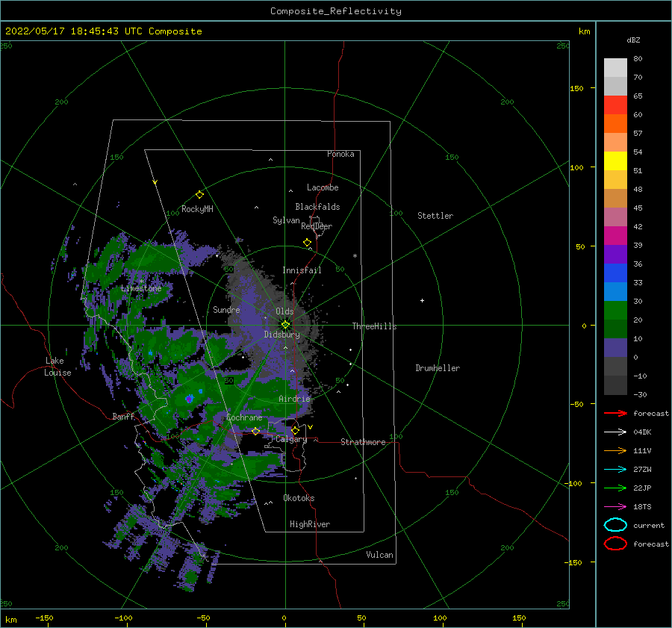The image size is (672, 628).
Task: Select the radar site diamond between Olds and Didsbury
Action: pos(285,325)
